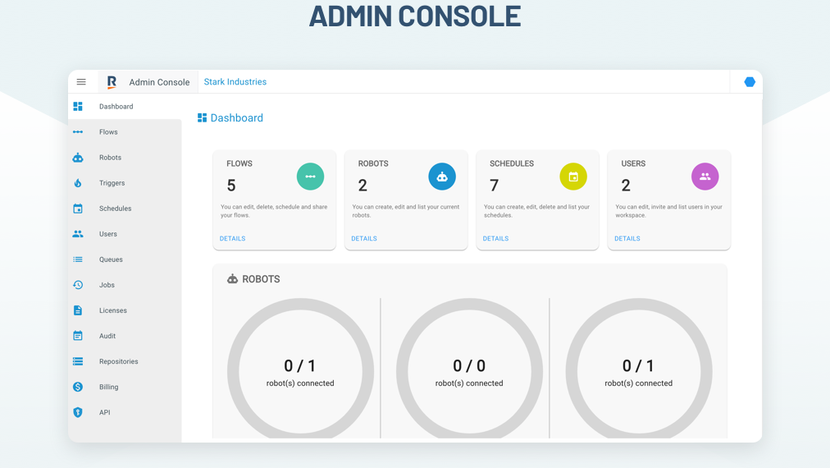Click DETAILS under the Schedules card
The image size is (830, 468).
pyautogui.click(x=495, y=239)
